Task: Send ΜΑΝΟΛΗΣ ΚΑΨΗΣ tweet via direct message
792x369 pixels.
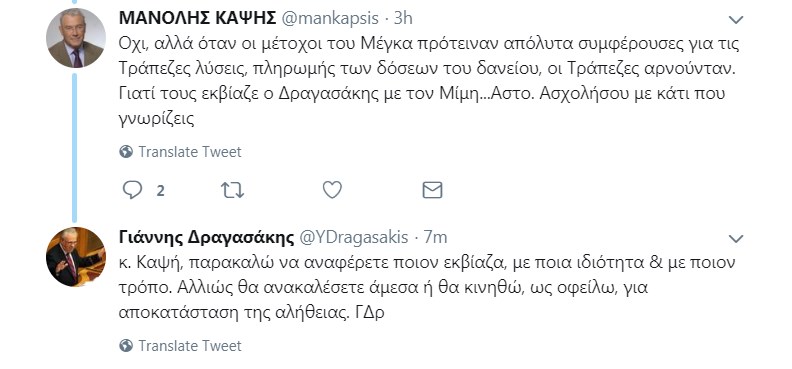Action: 432,190
